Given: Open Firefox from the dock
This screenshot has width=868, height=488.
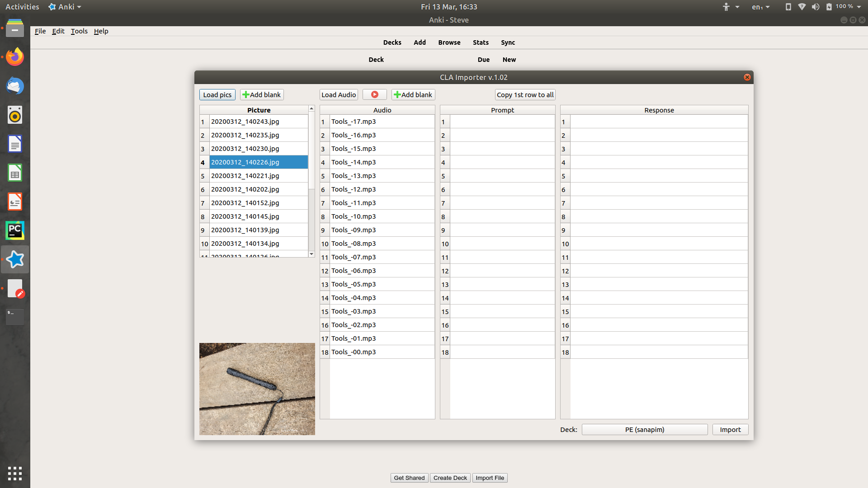Looking at the screenshot, I should click(15, 57).
